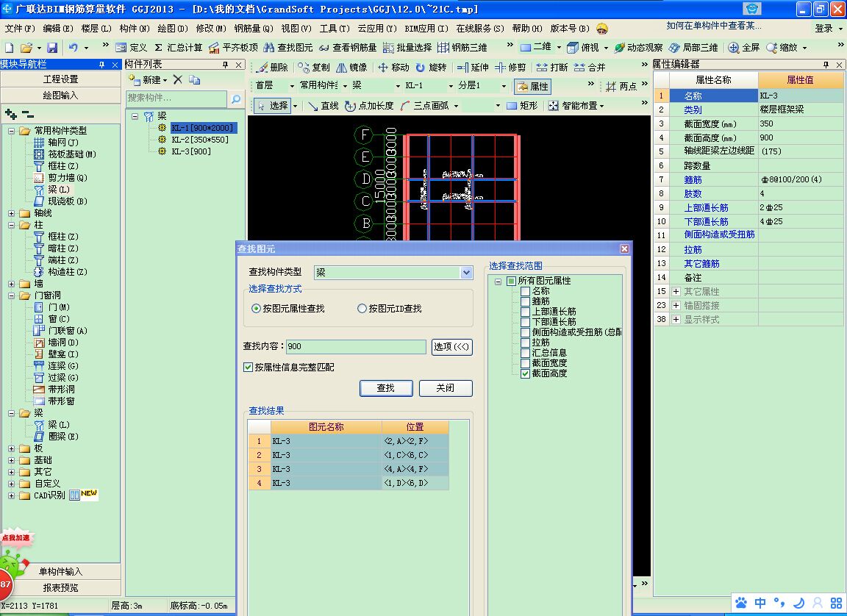Select 按图元属性查找 radio option
Image resolution: width=847 pixels, height=616 pixels.
(x=288, y=308)
